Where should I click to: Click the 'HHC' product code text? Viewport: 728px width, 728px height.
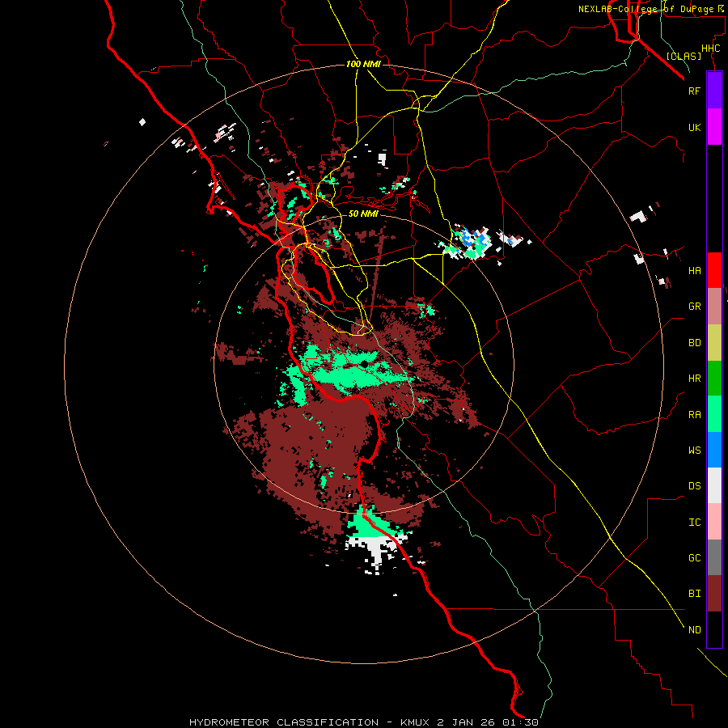coord(710,49)
